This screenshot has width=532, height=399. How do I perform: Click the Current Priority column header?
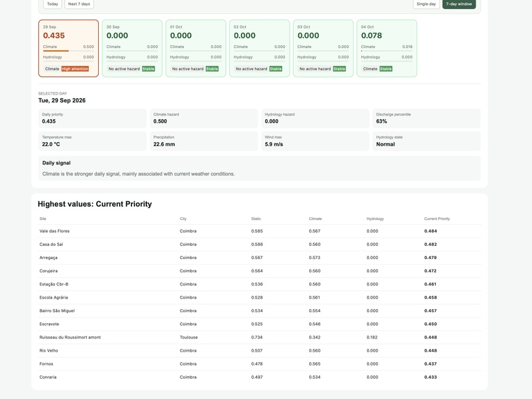tap(437, 219)
